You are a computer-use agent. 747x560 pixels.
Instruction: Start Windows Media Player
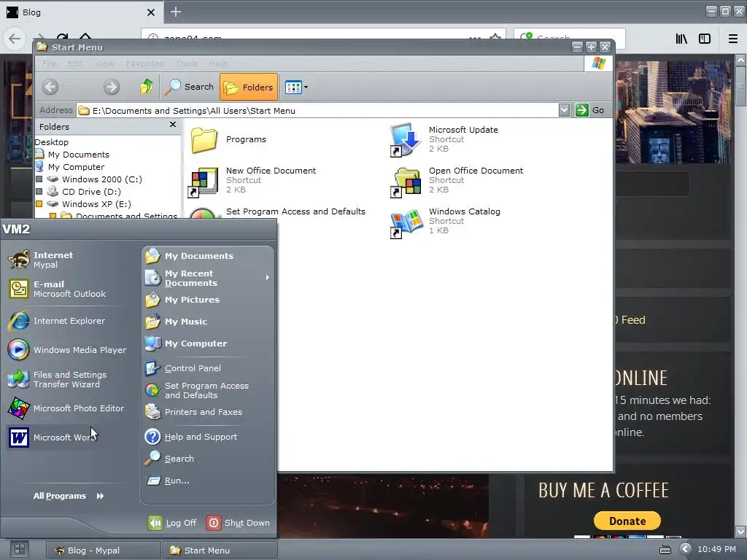(66, 350)
